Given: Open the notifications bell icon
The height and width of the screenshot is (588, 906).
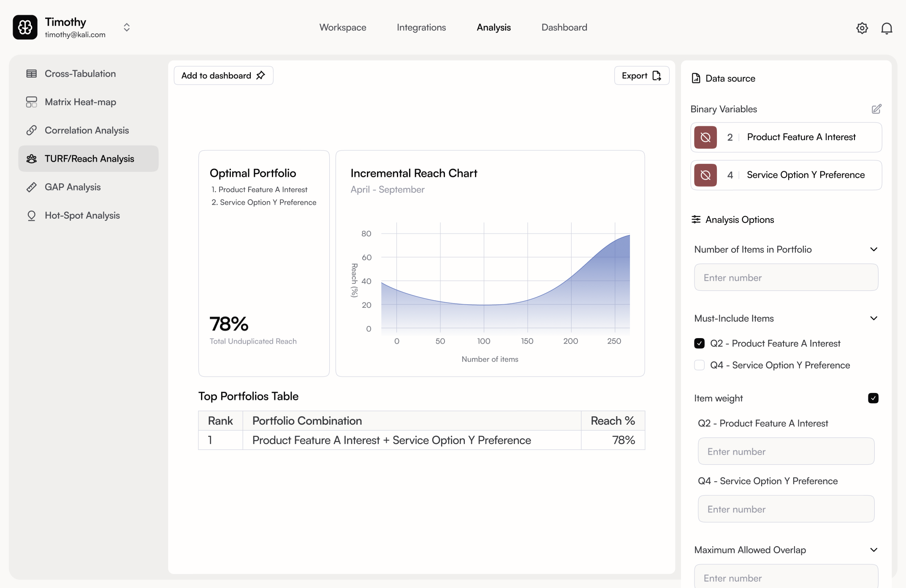Looking at the screenshot, I should coord(887,28).
